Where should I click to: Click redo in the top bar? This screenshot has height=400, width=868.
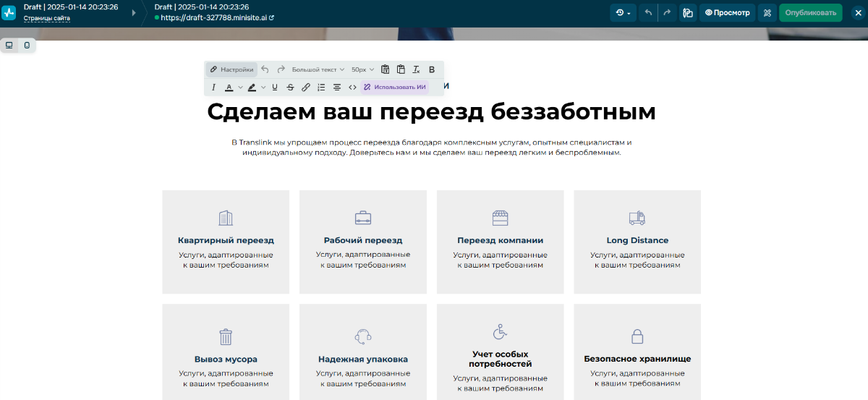click(x=667, y=12)
